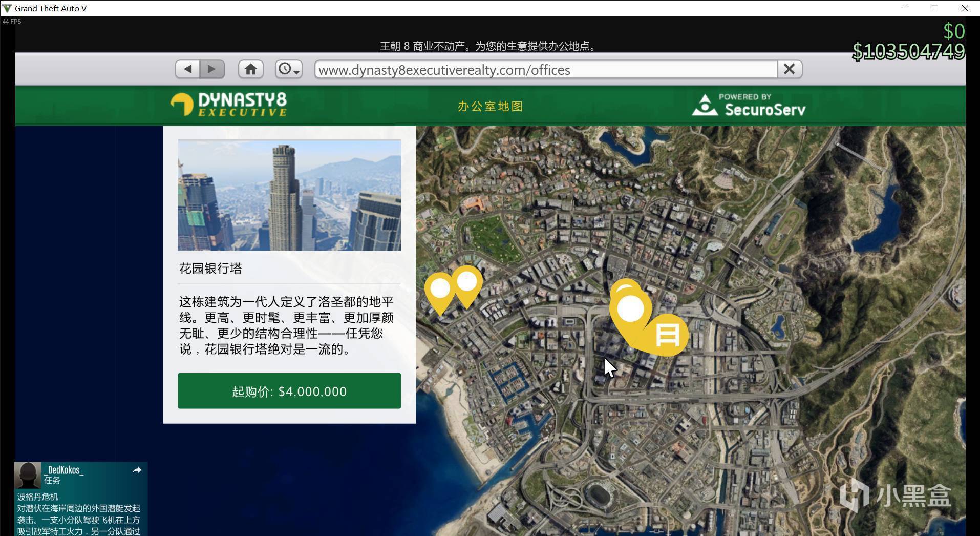Close the in-game browser with the X
The height and width of the screenshot is (536, 980).
[789, 69]
